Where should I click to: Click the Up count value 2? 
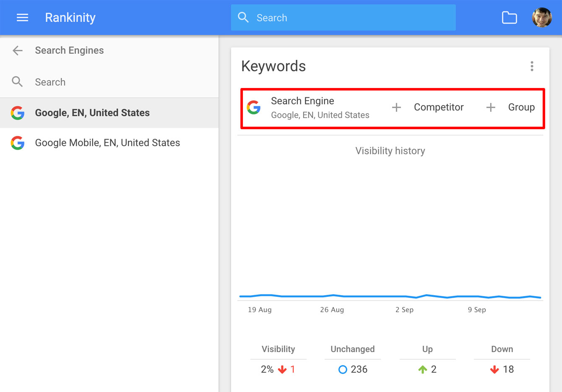point(434,369)
